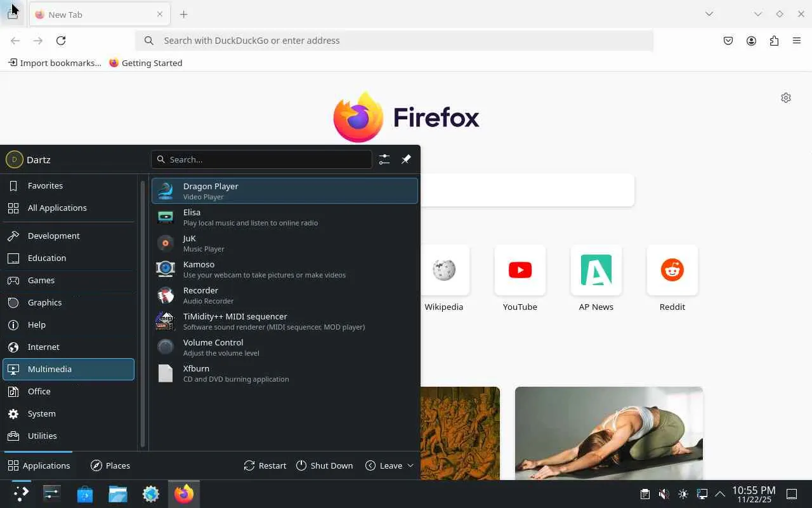Open the Getting Started bookmark

click(x=146, y=63)
